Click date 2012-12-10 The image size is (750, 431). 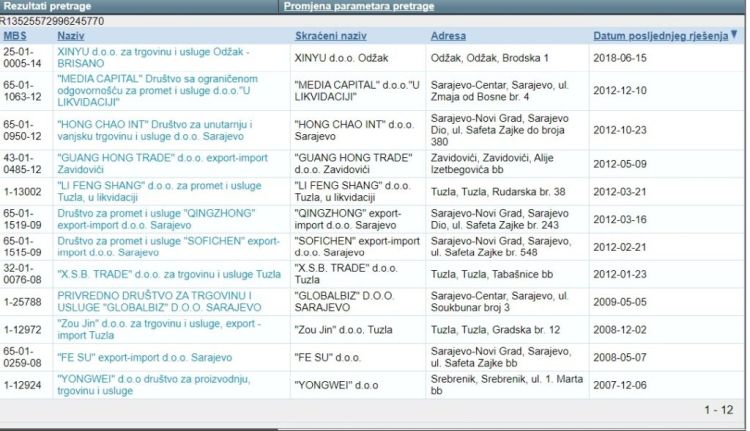tap(620, 91)
